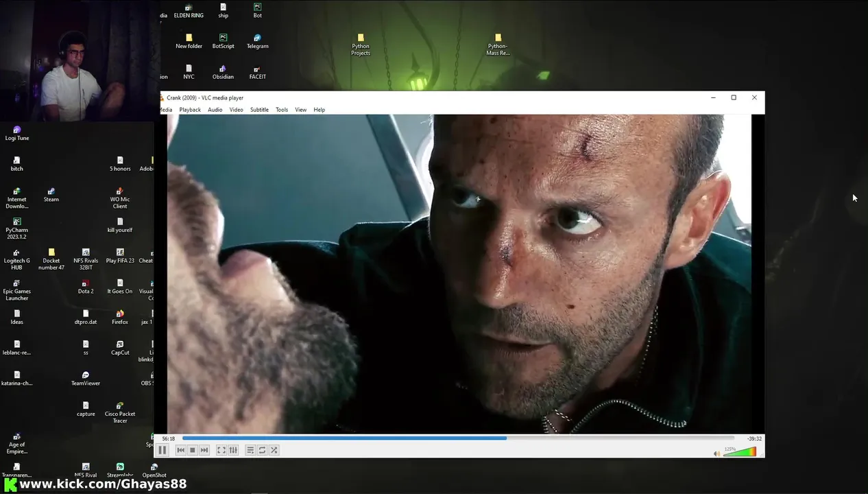This screenshot has width=868, height=494.
Task: Select the capture desktop file
Action: coord(86,409)
